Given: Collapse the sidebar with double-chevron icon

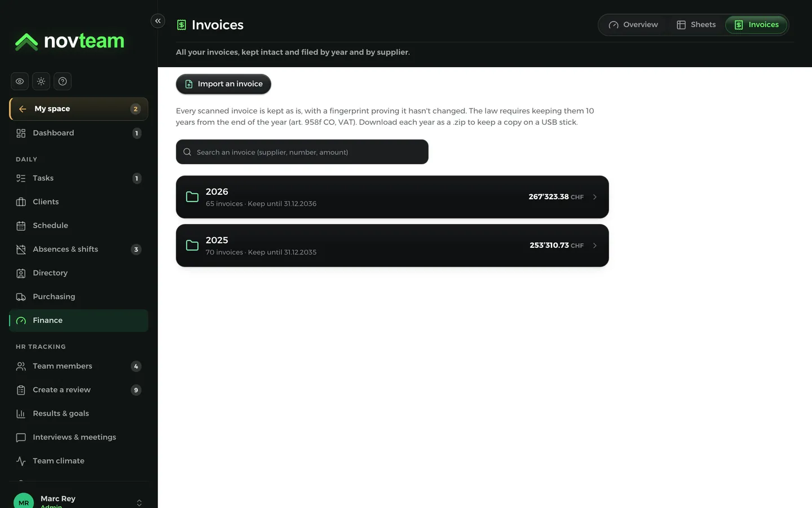Looking at the screenshot, I should click(x=158, y=21).
